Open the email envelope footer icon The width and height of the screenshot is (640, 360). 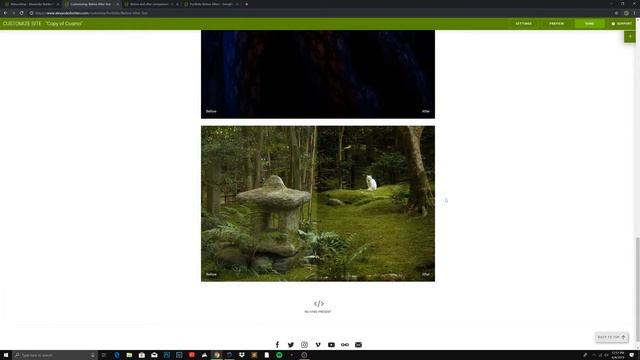click(358, 345)
